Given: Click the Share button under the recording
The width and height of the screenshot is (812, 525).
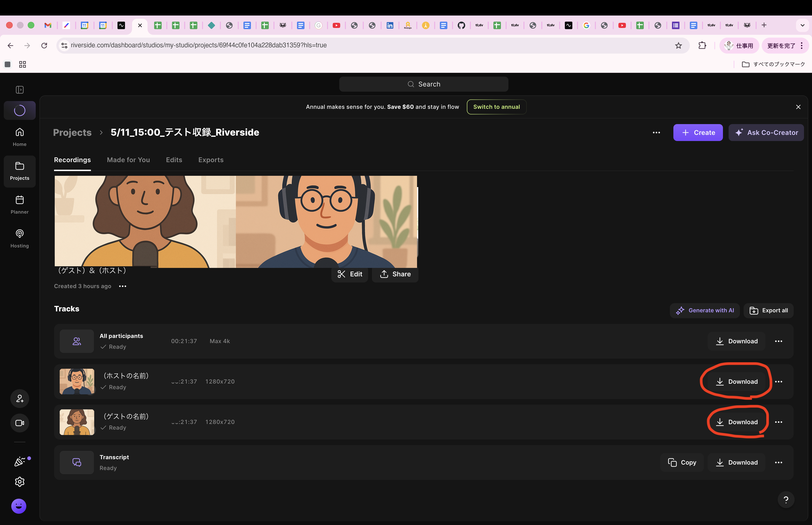Looking at the screenshot, I should point(395,274).
